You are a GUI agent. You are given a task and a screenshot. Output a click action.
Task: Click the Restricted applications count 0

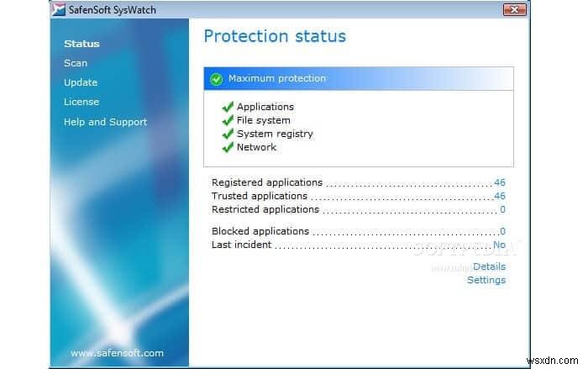tap(502, 209)
